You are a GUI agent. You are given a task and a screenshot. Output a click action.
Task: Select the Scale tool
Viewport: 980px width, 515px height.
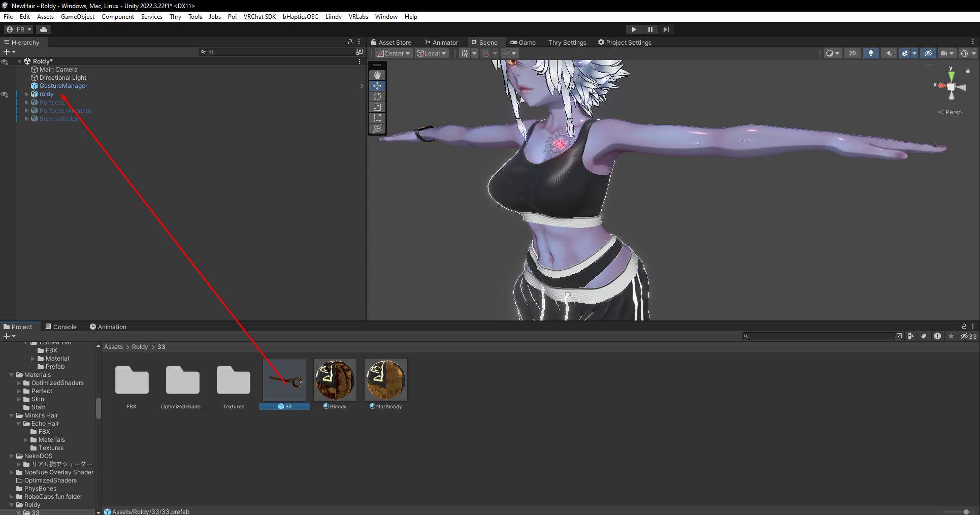click(x=377, y=107)
